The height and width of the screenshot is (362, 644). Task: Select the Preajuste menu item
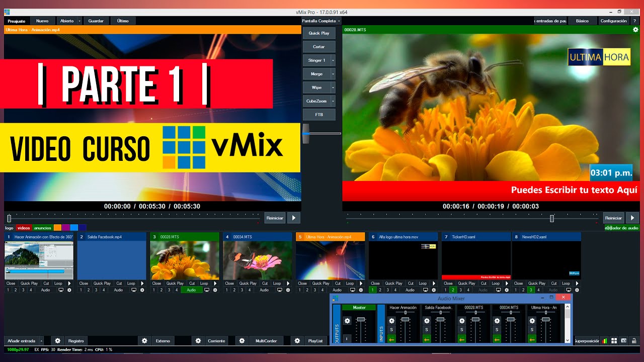coord(17,21)
